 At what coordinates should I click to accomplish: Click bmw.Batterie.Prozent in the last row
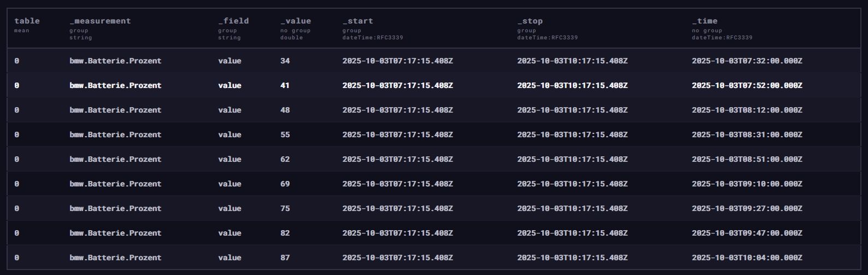115,258
